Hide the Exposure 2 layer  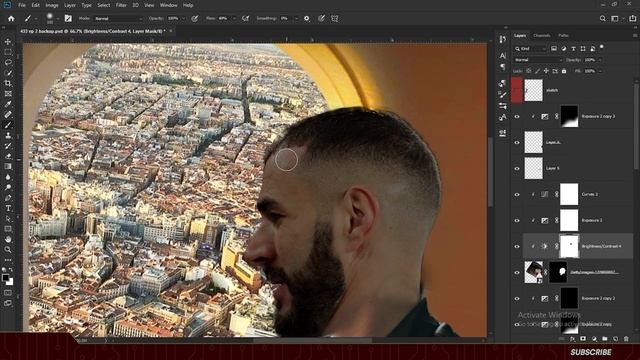[x=517, y=220]
